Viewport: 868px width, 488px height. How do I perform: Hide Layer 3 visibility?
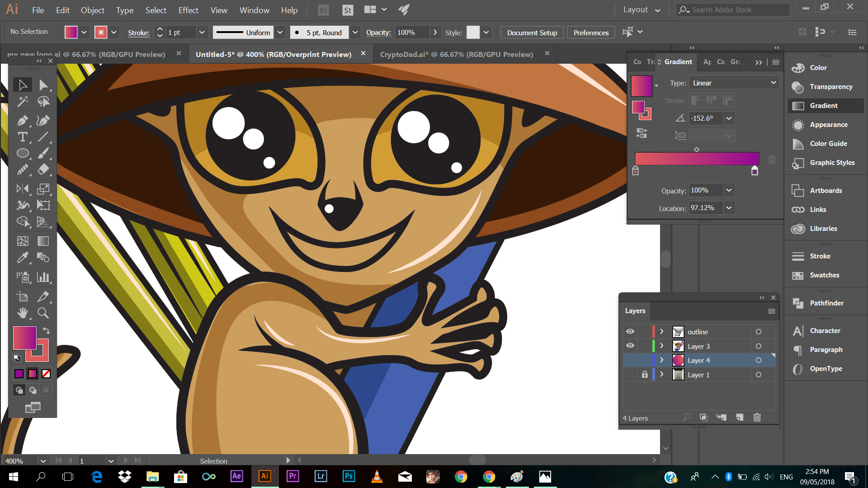point(630,346)
